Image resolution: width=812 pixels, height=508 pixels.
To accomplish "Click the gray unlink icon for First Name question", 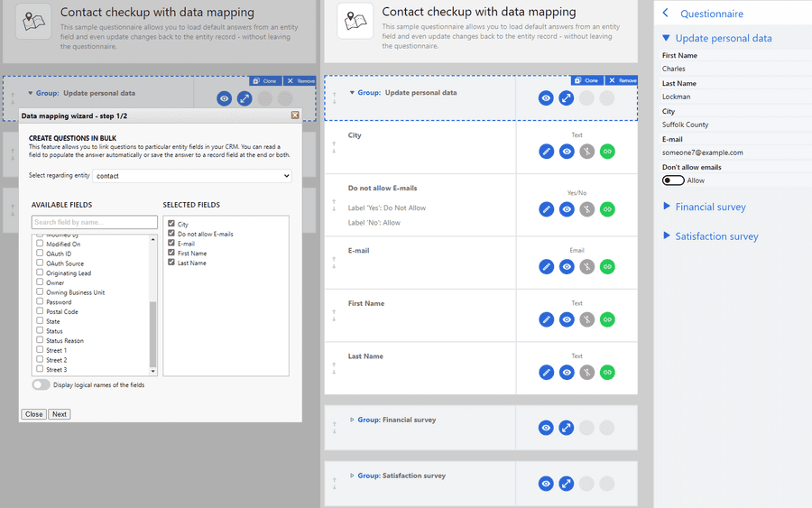I will (x=586, y=319).
